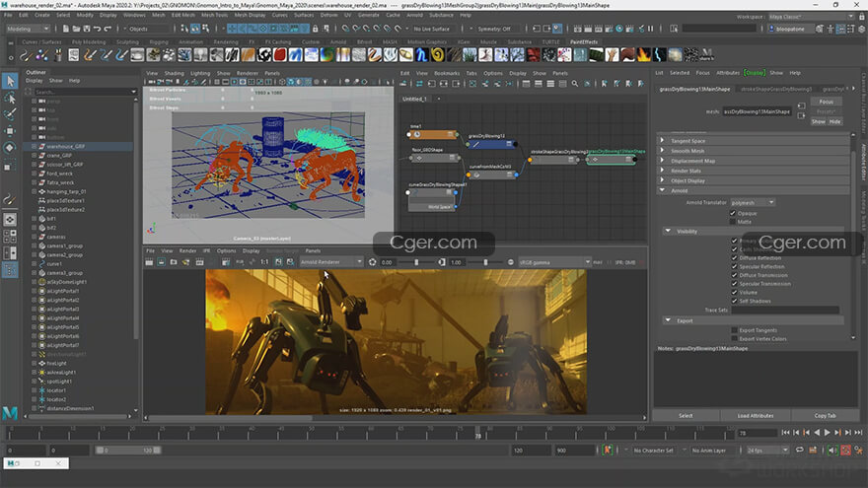Redo action with forward curved arrow
868x488 pixels.
point(108,29)
